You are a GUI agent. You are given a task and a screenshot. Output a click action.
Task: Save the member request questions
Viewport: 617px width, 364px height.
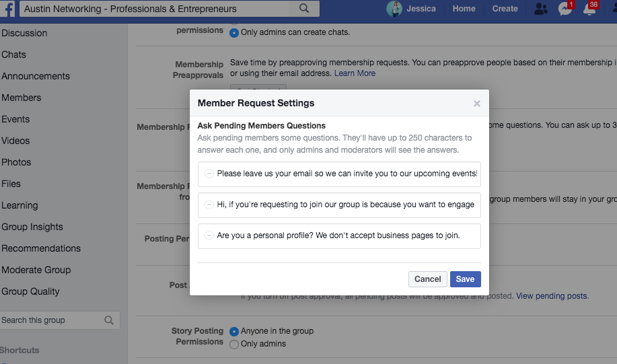pyautogui.click(x=465, y=279)
